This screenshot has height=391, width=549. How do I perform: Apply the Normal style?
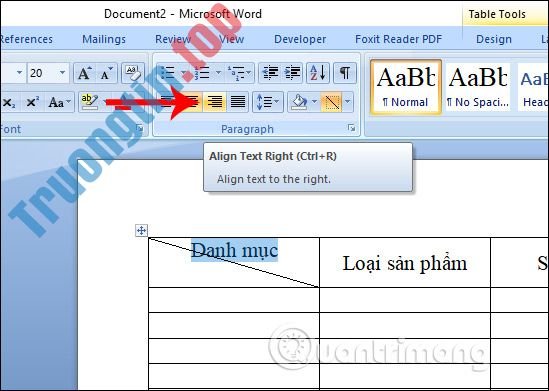pyautogui.click(x=406, y=87)
